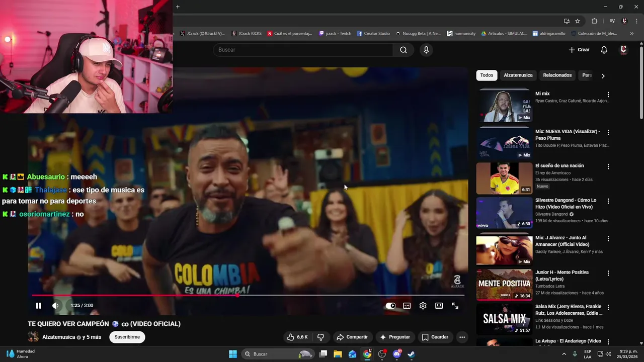Click the Preguntar button

point(395,337)
